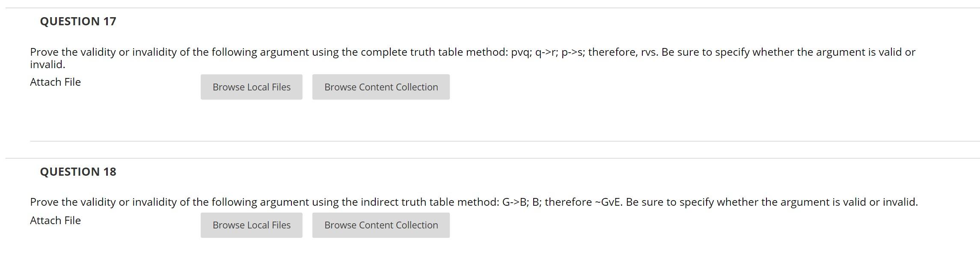Select the QUESTION 18 heading
Viewport: 980px width, 264px height.
[x=77, y=171]
